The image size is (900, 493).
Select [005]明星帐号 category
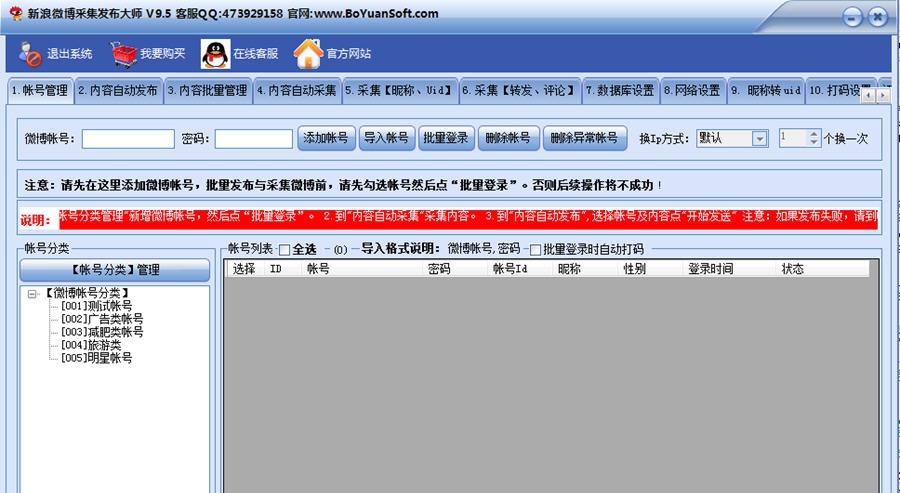point(96,358)
